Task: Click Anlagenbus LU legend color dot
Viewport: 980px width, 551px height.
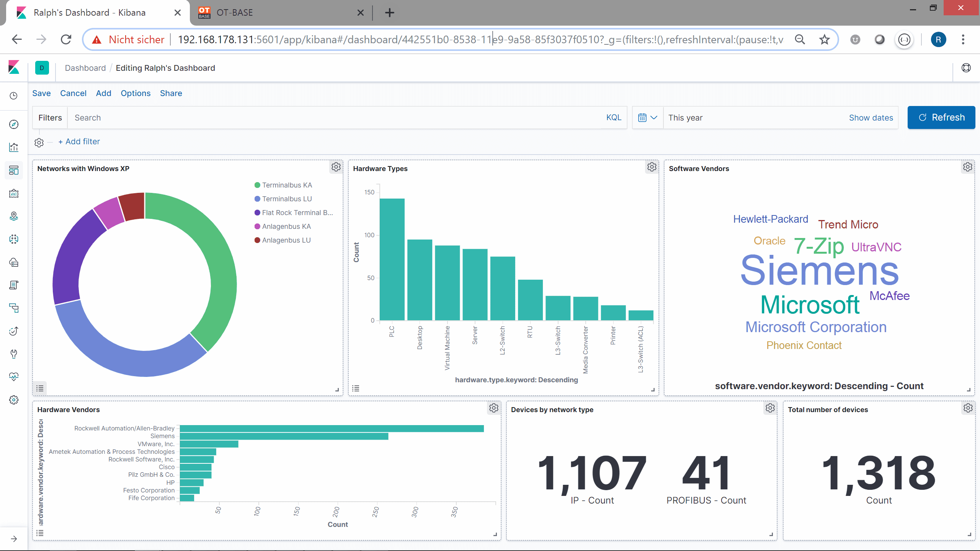Action: 257,240
